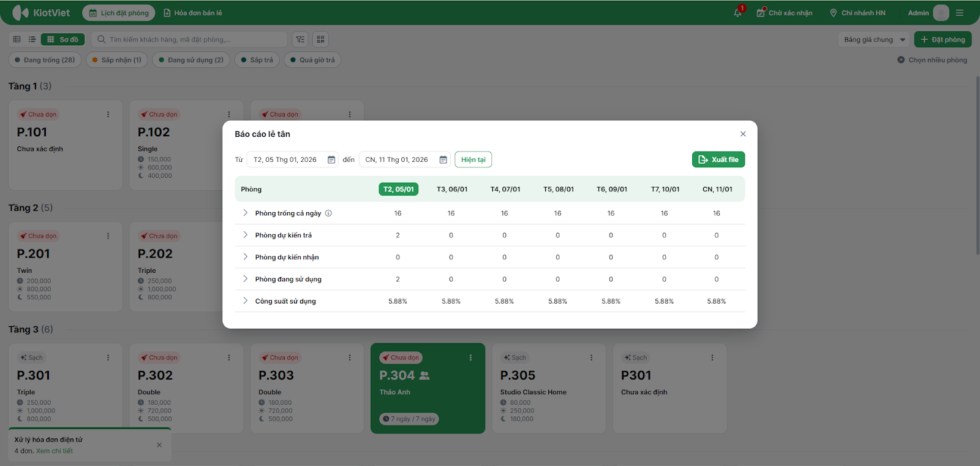Open the calendar icon of the đến date
Image resolution: width=980 pixels, height=466 pixels.
[x=443, y=159]
